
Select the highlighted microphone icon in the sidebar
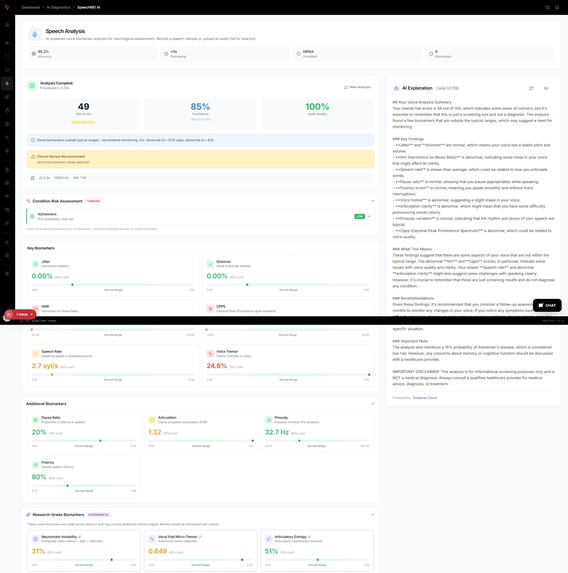click(7, 83)
